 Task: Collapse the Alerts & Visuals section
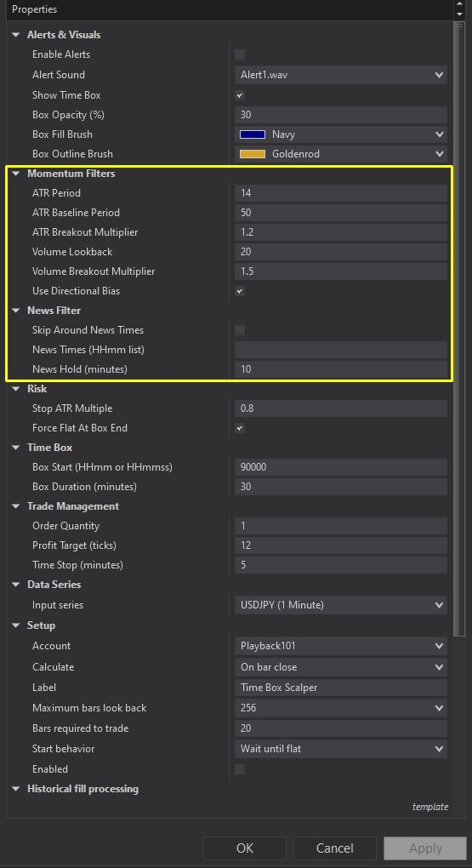pyautogui.click(x=15, y=35)
